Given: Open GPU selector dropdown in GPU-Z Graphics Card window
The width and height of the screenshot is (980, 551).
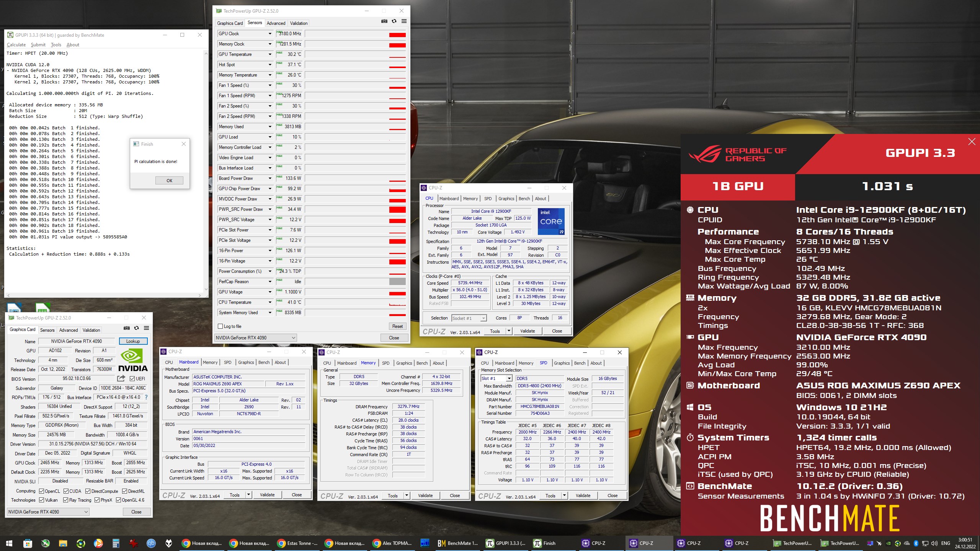Looking at the screenshot, I should [48, 512].
